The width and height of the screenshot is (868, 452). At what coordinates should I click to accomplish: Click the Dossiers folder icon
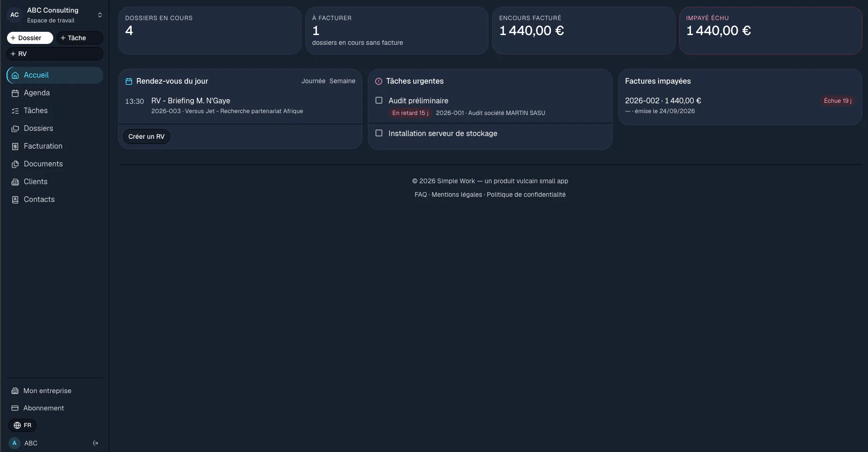click(x=15, y=129)
